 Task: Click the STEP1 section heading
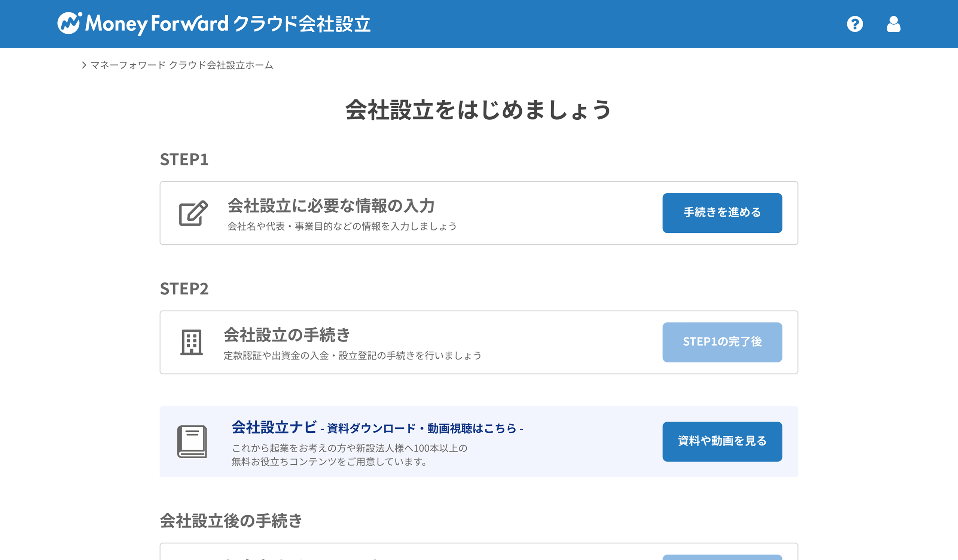(x=184, y=159)
